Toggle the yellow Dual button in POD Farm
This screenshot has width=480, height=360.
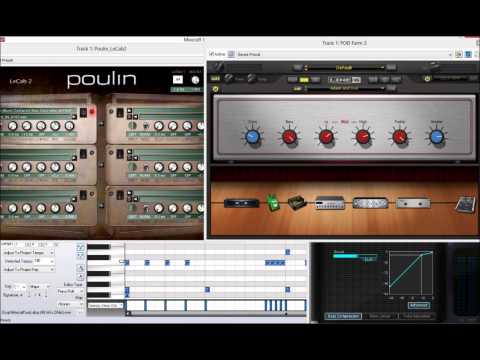point(215,79)
